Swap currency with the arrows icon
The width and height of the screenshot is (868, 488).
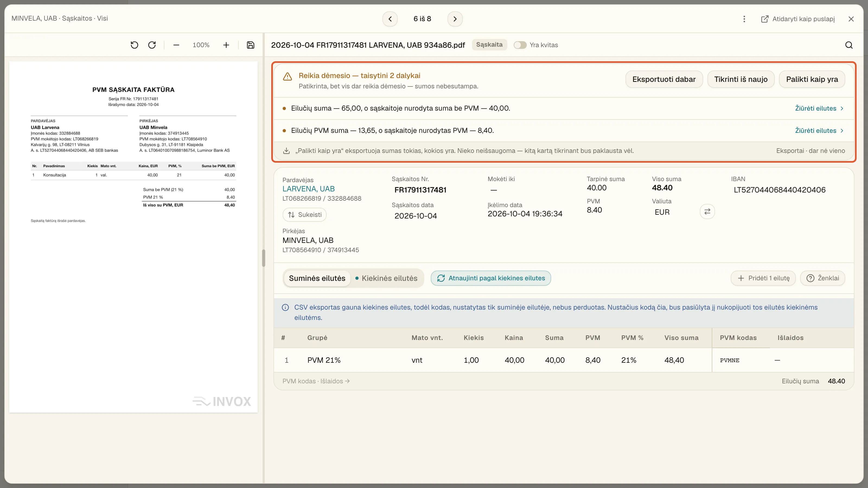(x=707, y=211)
